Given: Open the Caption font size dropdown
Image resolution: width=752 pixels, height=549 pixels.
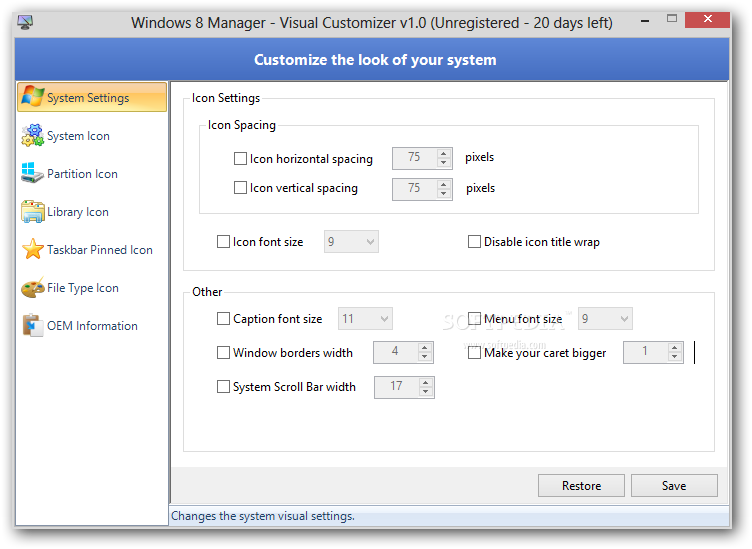Looking at the screenshot, I should point(365,318).
